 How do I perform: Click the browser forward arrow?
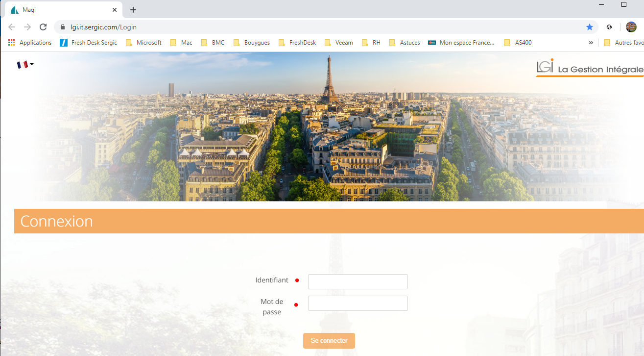27,27
